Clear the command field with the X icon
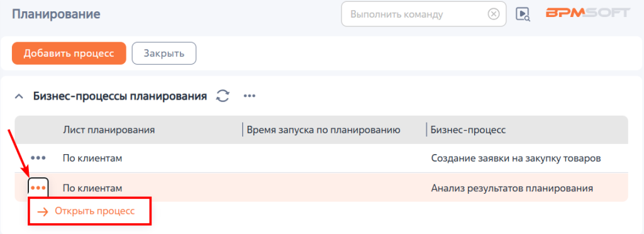The height and width of the screenshot is (234, 644). pos(493,14)
